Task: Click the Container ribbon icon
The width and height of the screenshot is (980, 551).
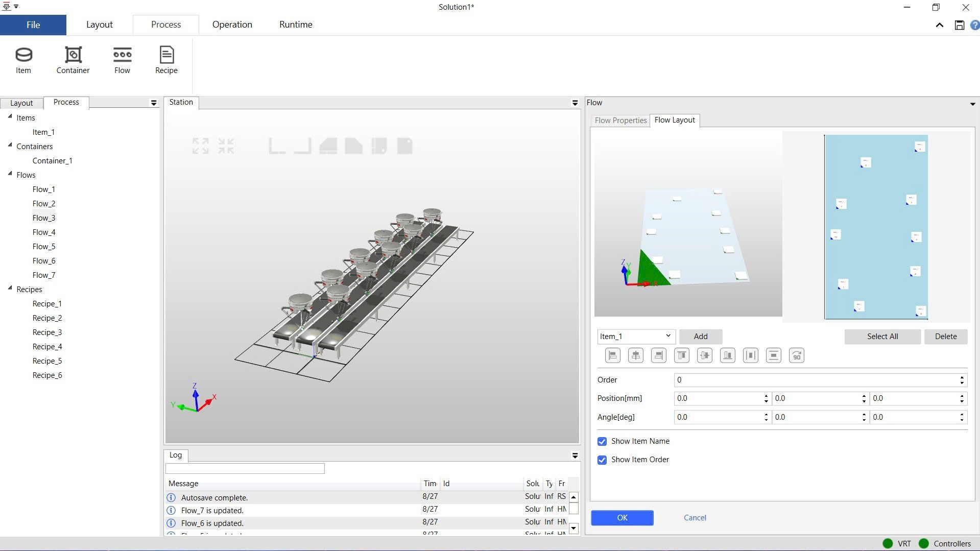Action: (73, 60)
